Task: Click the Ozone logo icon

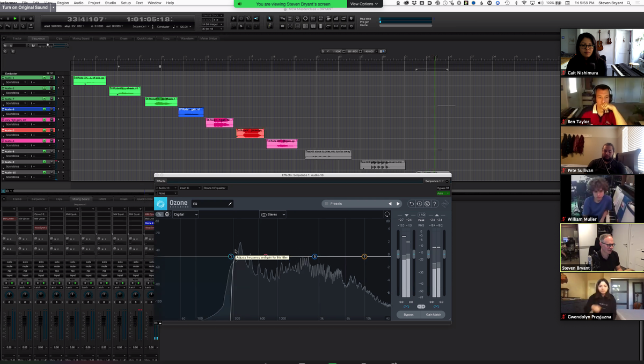Action: tap(160, 204)
